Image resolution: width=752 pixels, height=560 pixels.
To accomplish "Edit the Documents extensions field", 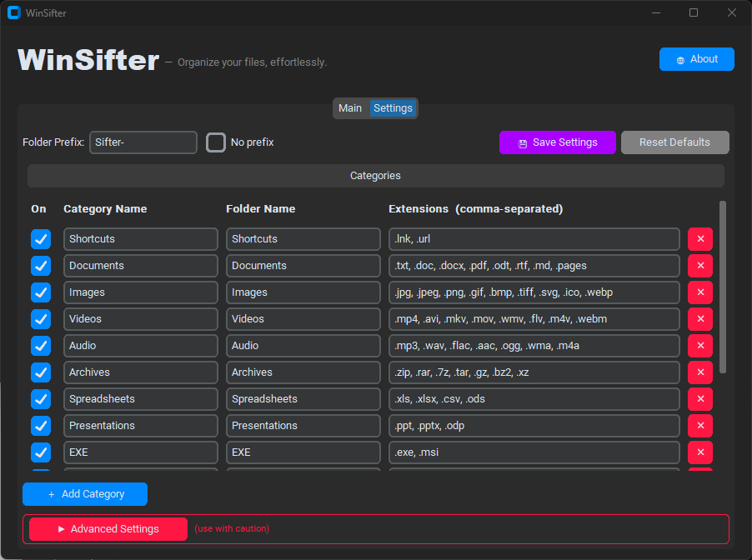I will point(534,266).
